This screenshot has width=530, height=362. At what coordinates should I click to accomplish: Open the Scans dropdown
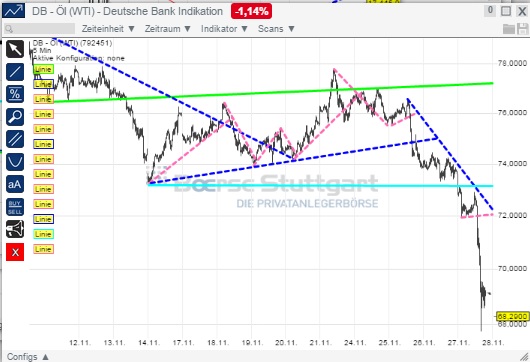coord(276,29)
